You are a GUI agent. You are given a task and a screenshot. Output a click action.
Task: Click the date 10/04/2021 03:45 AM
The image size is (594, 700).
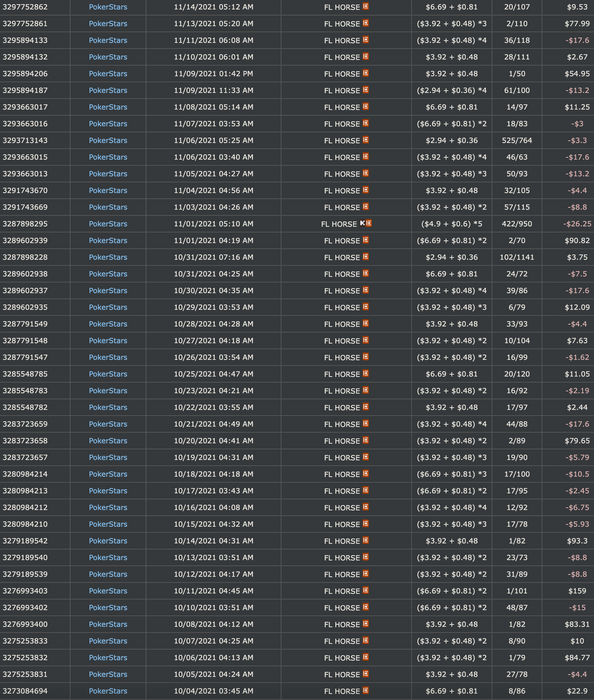(x=213, y=691)
